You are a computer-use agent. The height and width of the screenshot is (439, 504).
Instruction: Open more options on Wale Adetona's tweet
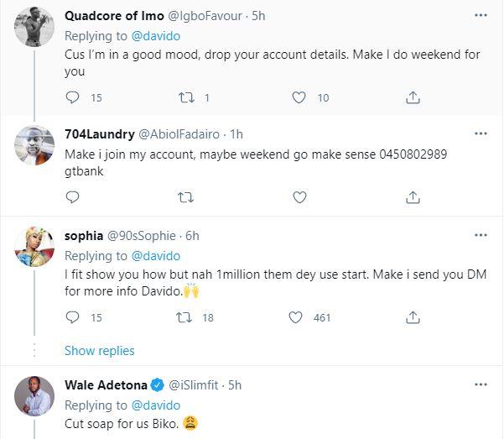tap(480, 384)
